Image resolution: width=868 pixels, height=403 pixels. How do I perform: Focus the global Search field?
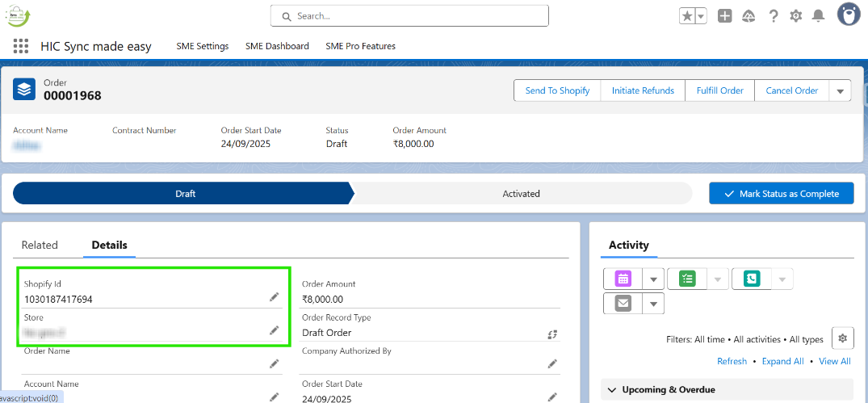409,16
